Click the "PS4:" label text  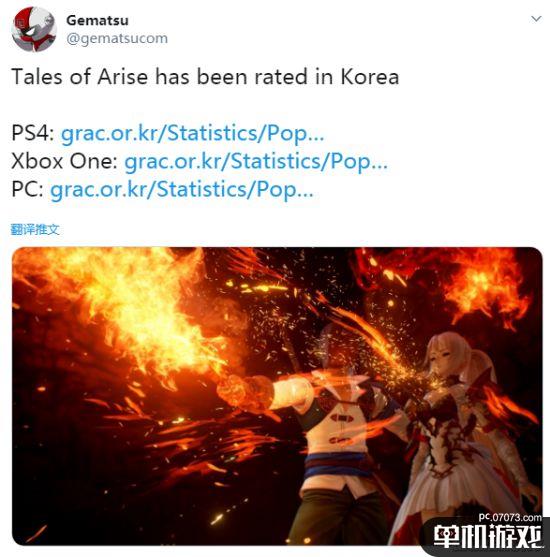click(x=33, y=134)
